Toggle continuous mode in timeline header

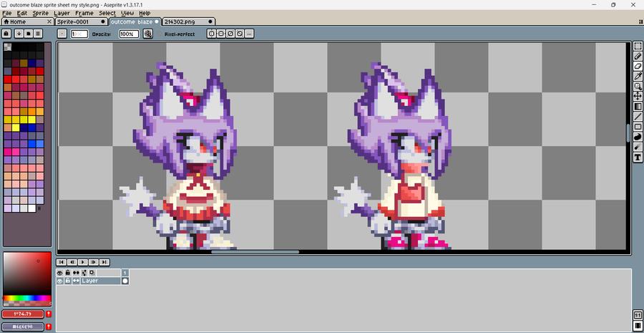point(76,273)
